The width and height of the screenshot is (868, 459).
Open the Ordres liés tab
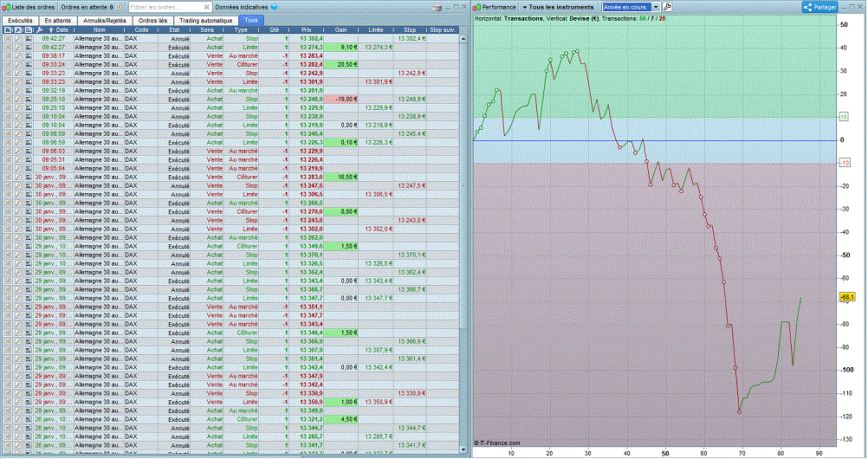coord(152,21)
